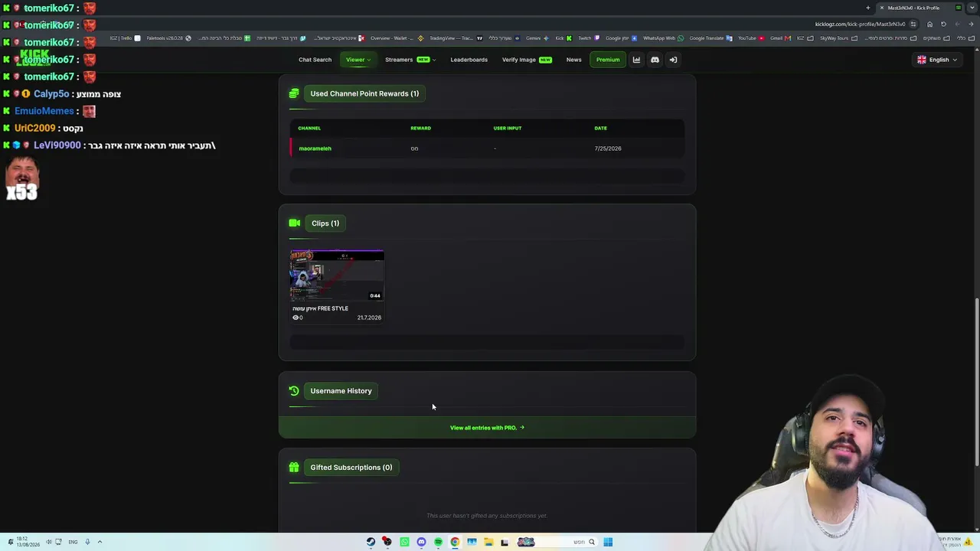Click the Clips video camera icon
The width and height of the screenshot is (980, 551).
pos(295,223)
